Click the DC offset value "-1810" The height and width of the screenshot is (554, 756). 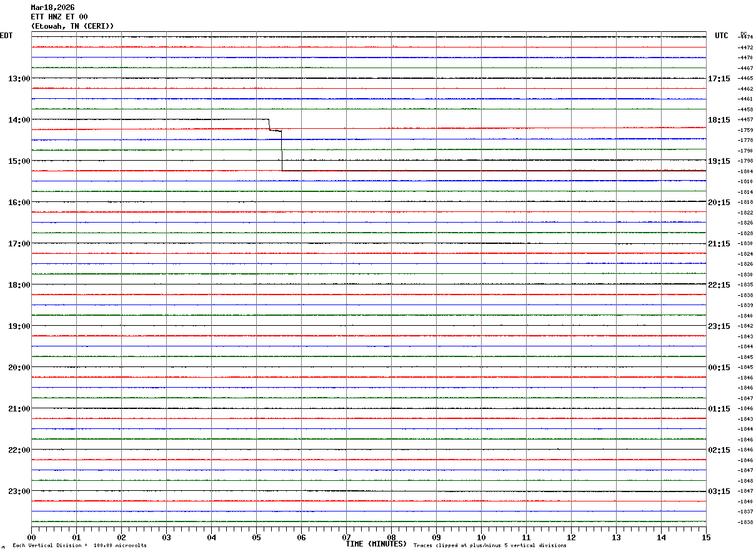coord(745,181)
